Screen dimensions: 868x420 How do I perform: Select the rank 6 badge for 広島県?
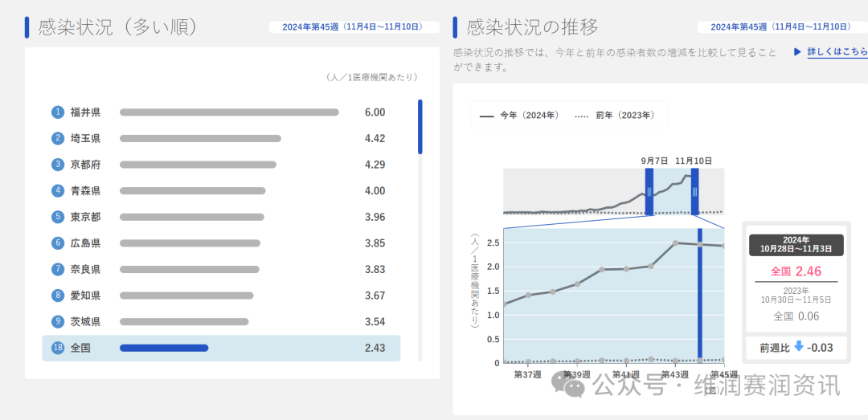point(58,243)
